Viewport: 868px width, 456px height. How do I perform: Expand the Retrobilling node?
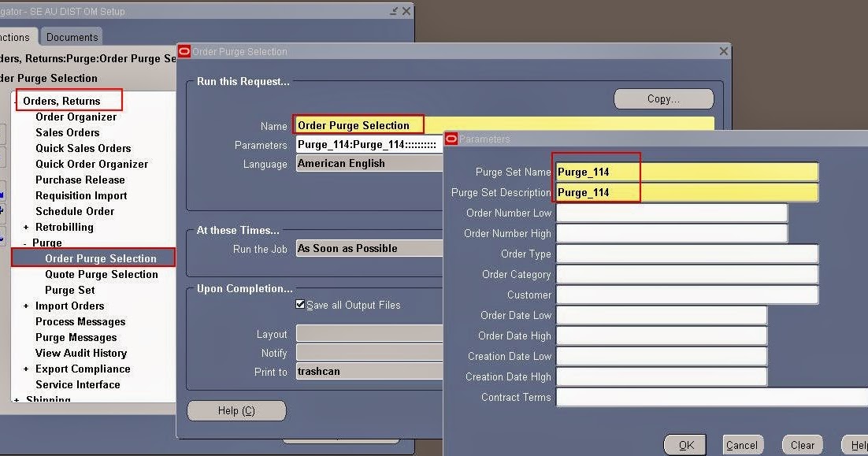[26, 227]
